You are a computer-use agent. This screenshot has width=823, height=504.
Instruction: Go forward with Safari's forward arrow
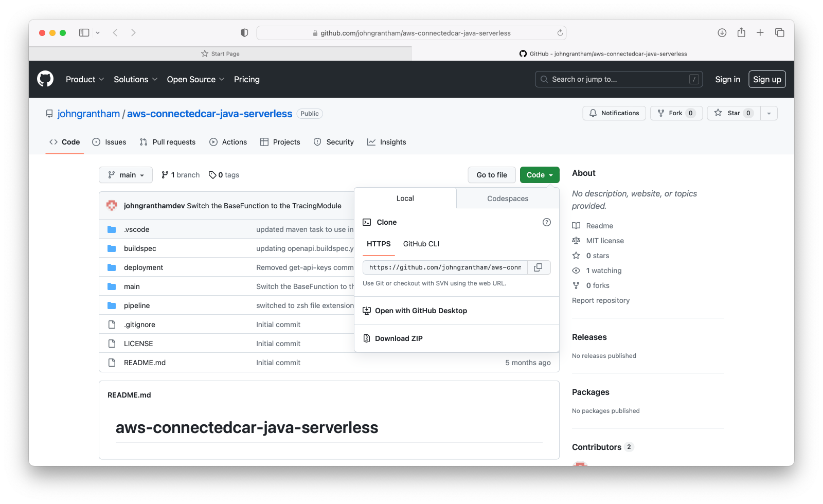pos(133,33)
